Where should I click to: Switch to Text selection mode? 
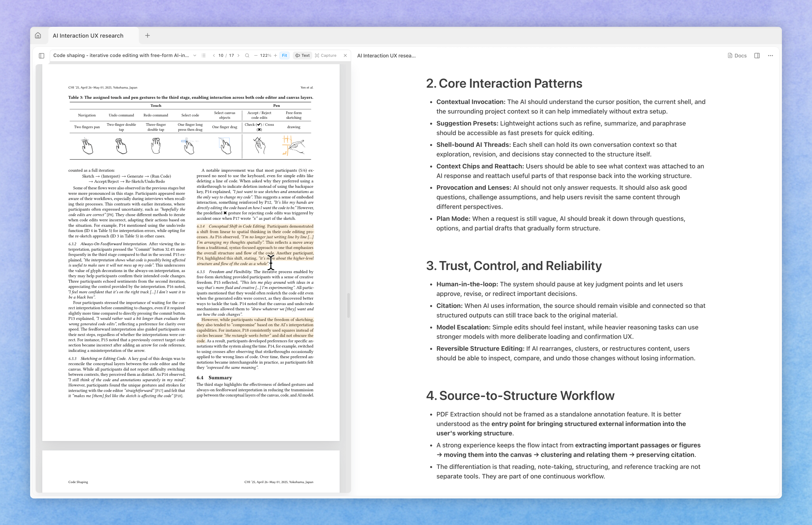302,55
